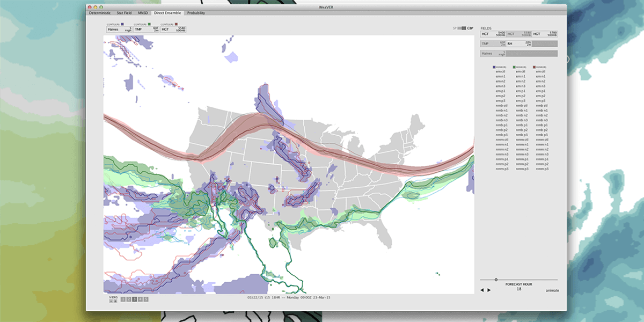Toggle member 'em ctl' in the purple column
This screenshot has width=644, height=322.
501,71
